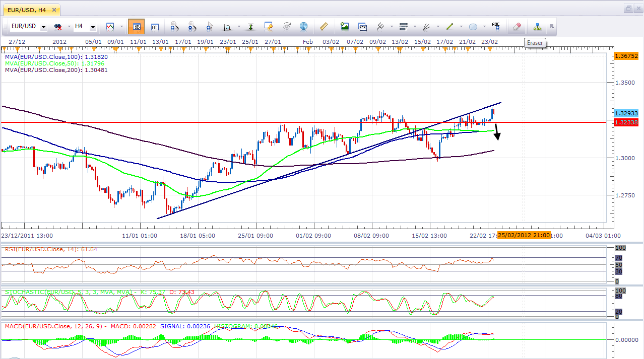
Task: Expand the fan lines options arrow
Action: click(x=437, y=27)
